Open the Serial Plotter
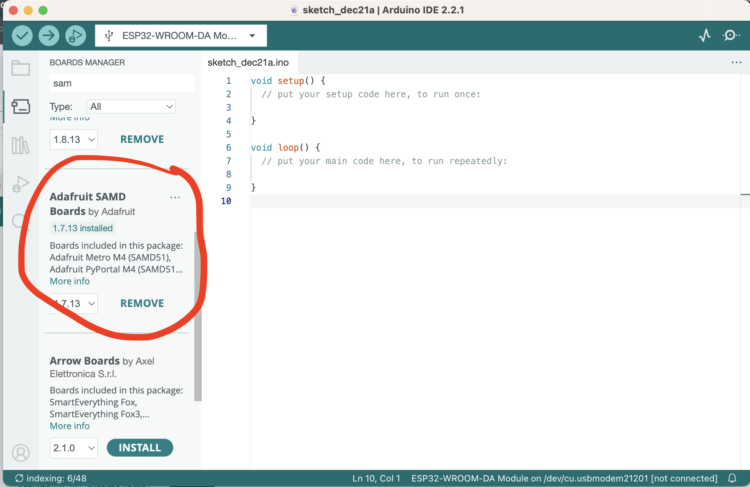Image resolution: width=750 pixels, height=487 pixels. click(705, 35)
